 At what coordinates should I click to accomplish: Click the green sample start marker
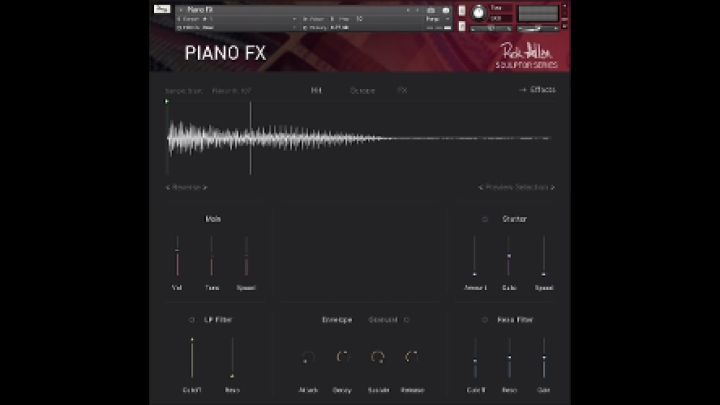[x=167, y=101]
